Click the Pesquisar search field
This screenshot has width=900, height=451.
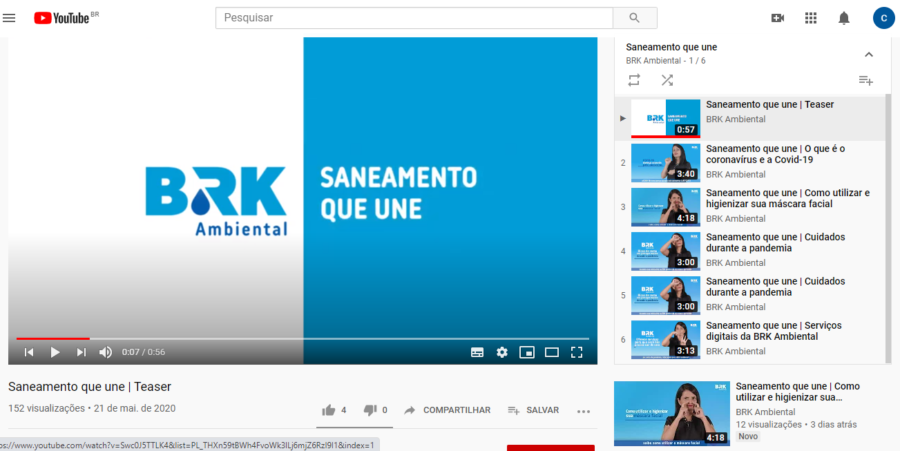tap(414, 18)
